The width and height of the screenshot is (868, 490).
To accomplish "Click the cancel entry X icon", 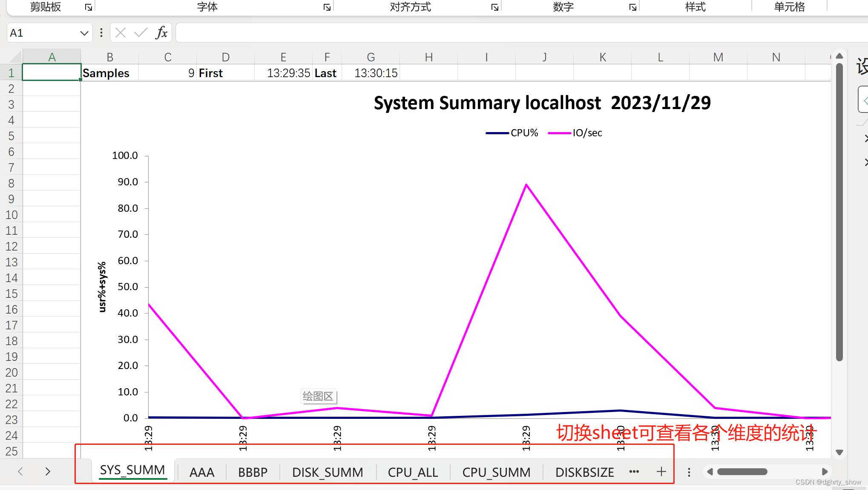I will click(121, 33).
